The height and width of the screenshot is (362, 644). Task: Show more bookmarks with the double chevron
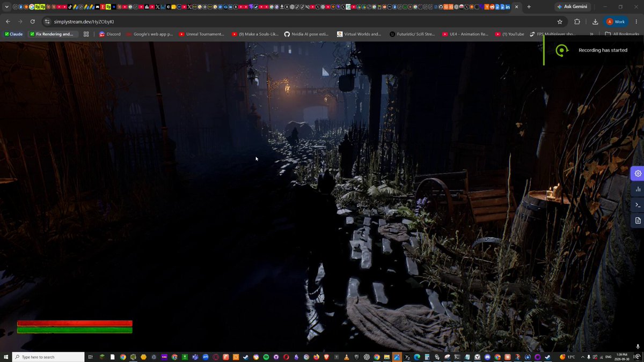point(591,34)
